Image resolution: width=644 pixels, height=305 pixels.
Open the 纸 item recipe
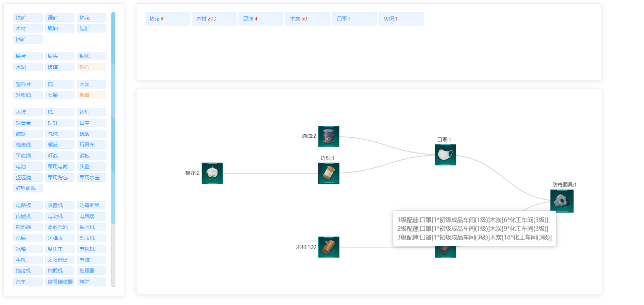[60, 112]
